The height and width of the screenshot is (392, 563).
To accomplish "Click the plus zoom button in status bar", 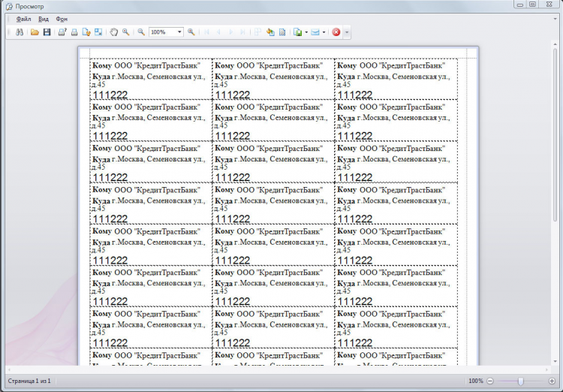I will [552, 381].
